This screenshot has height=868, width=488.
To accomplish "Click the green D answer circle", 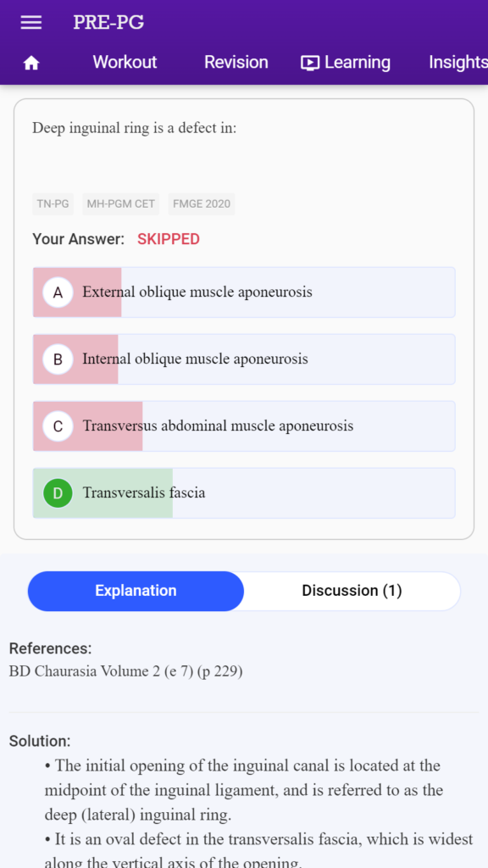I will (x=58, y=493).
